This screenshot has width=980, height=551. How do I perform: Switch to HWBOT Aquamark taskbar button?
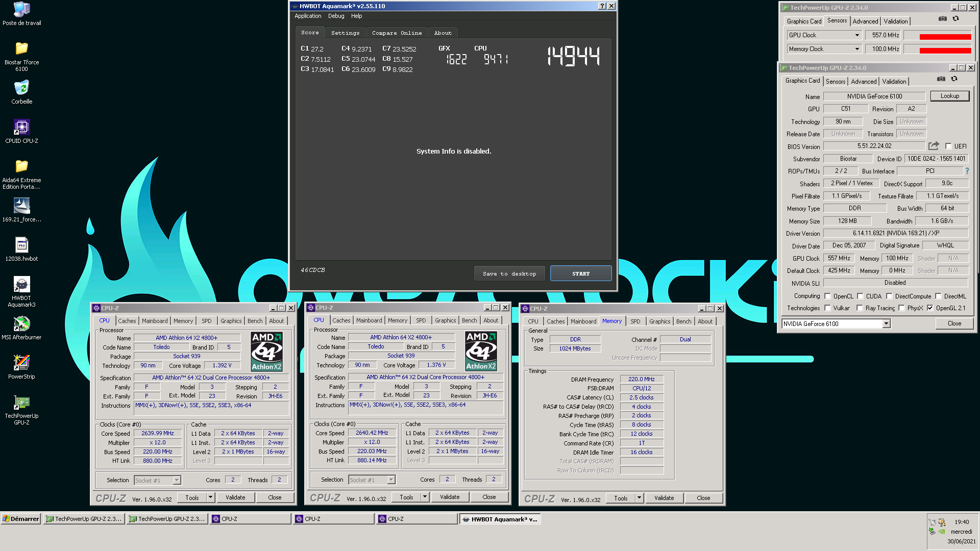point(500,519)
